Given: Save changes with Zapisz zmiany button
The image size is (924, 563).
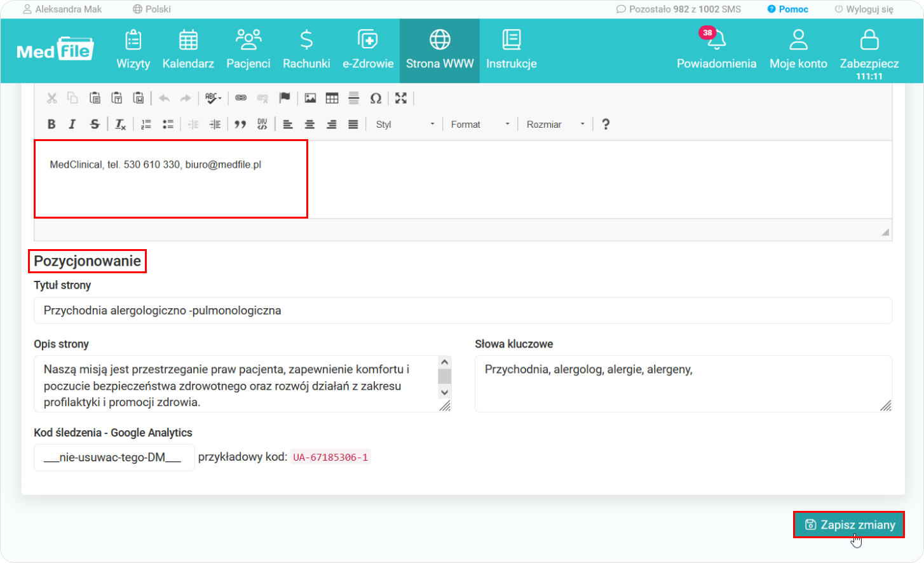Looking at the screenshot, I should [849, 525].
